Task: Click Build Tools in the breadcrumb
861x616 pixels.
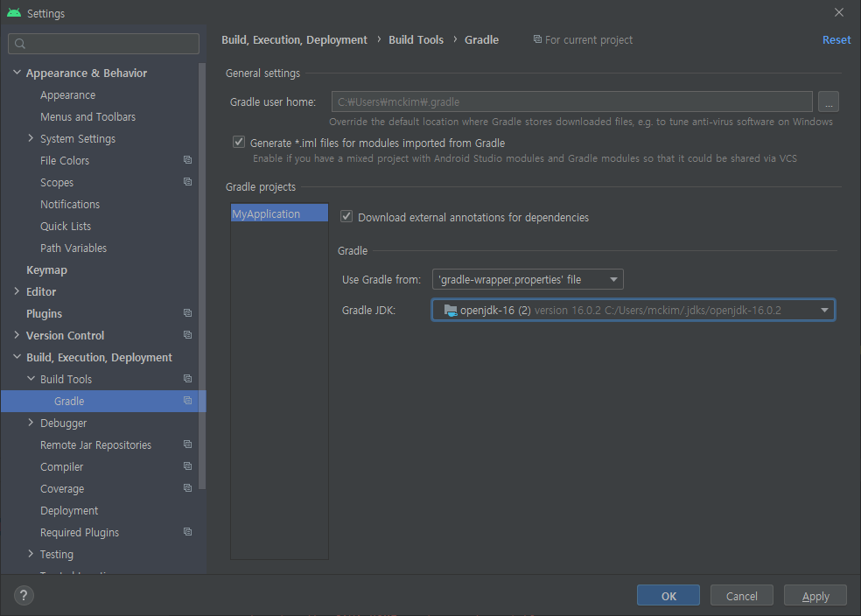Action: tap(416, 40)
